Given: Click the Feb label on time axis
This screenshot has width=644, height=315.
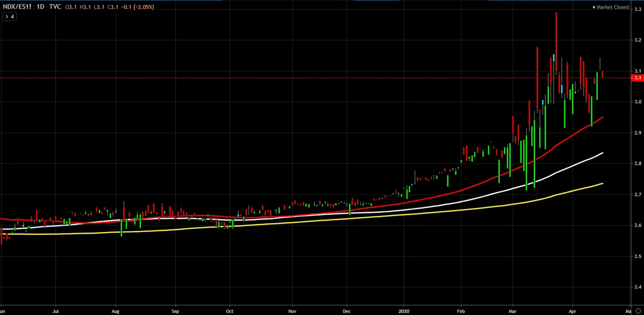Looking at the screenshot, I should pyautogui.click(x=461, y=310).
